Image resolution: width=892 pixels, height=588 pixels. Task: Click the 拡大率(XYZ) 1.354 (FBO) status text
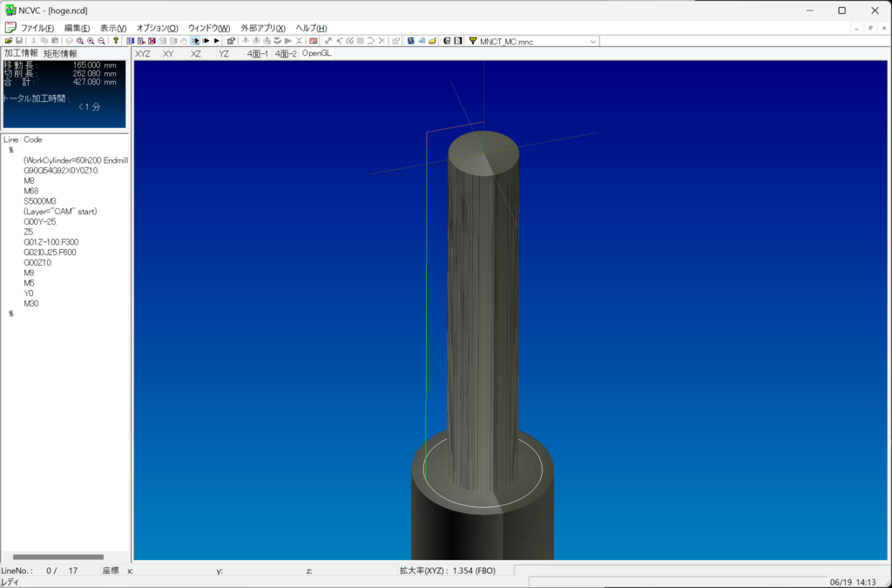pyautogui.click(x=447, y=571)
